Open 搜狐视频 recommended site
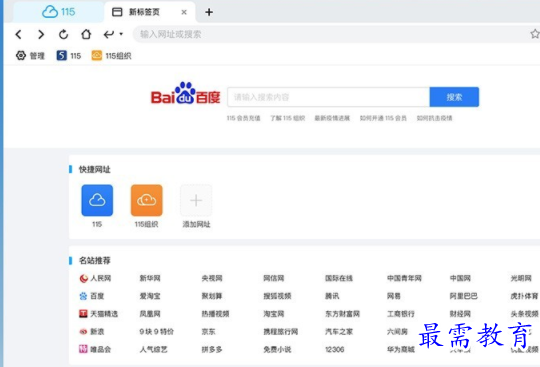Viewport: 540px width, 367px height. pyautogui.click(x=277, y=296)
